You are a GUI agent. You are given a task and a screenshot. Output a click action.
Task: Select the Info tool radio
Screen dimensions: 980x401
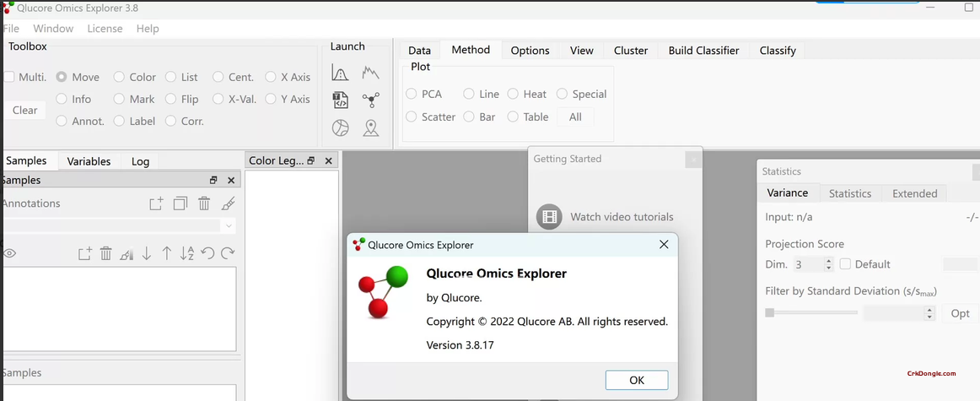tap(62, 99)
